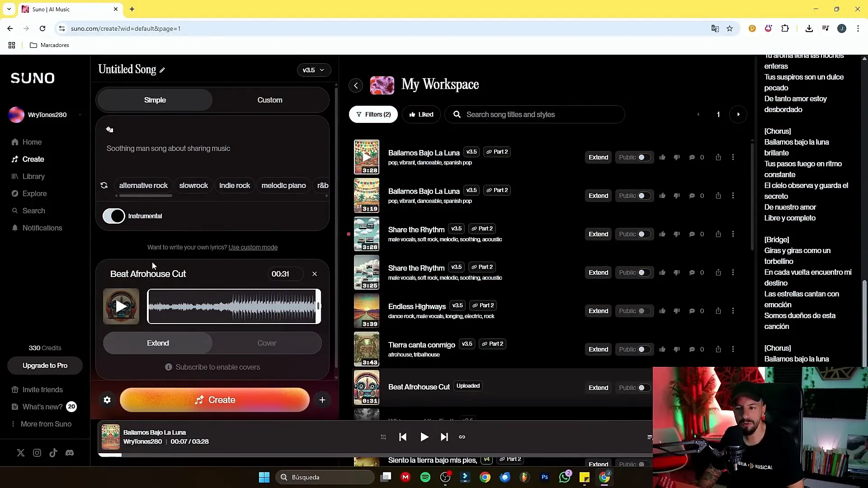Play the Beat Afrohouse Cut preview
Screen dimensions: 868x488
(121, 306)
